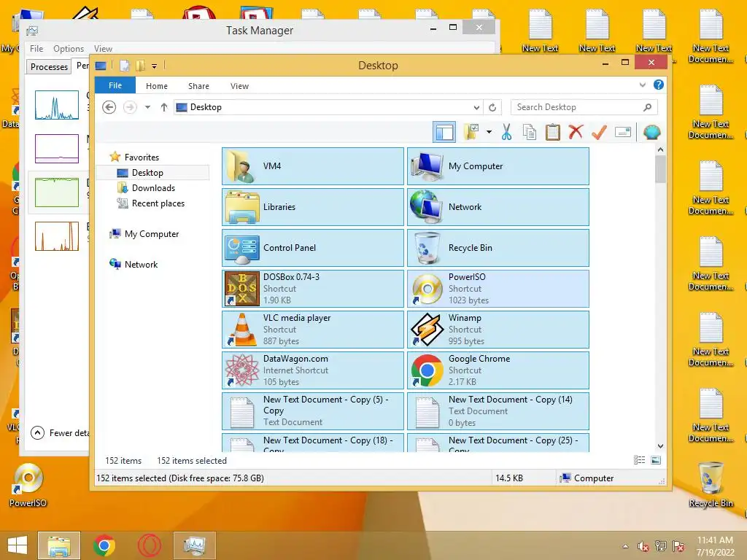The image size is (747, 560).
Task: Open the recent locations dropdown arrow
Action: pyautogui.click(x=147, y=107)
